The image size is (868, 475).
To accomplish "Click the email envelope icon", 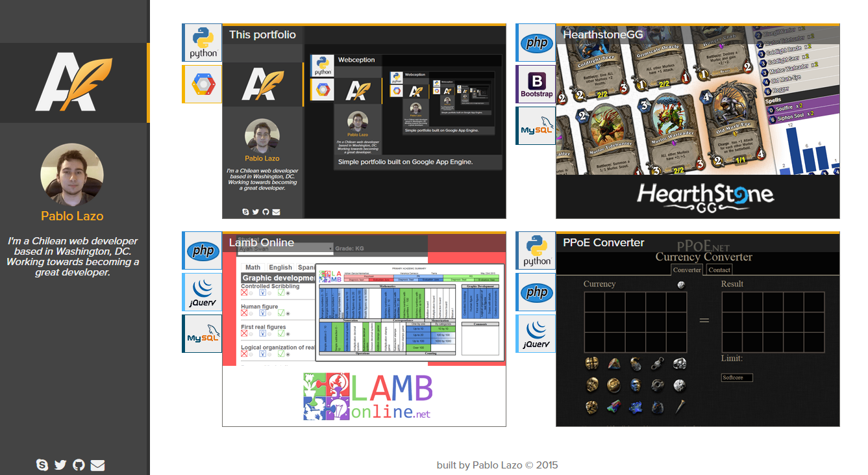I will pyautogui.click(x=97, y=465).
